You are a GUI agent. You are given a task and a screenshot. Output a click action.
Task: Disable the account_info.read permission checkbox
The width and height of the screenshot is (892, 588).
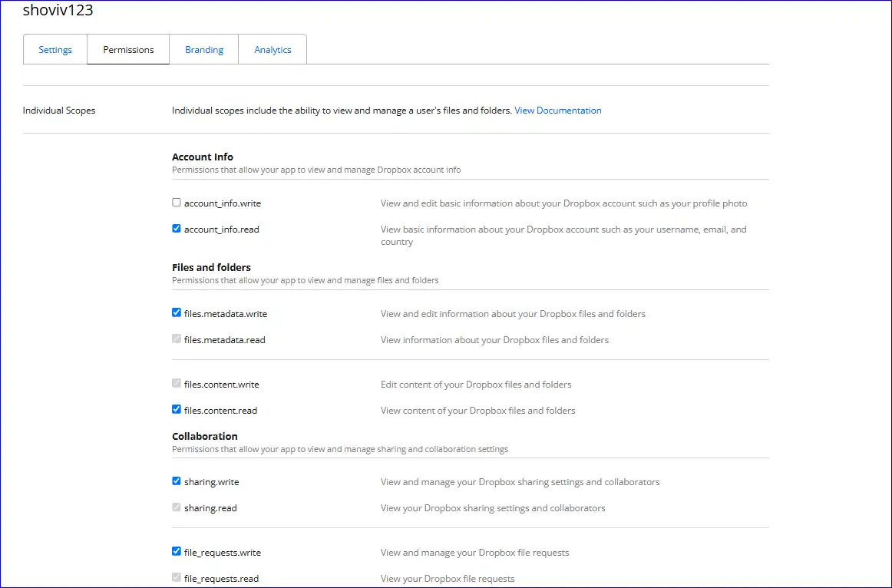tap(176, 228)
